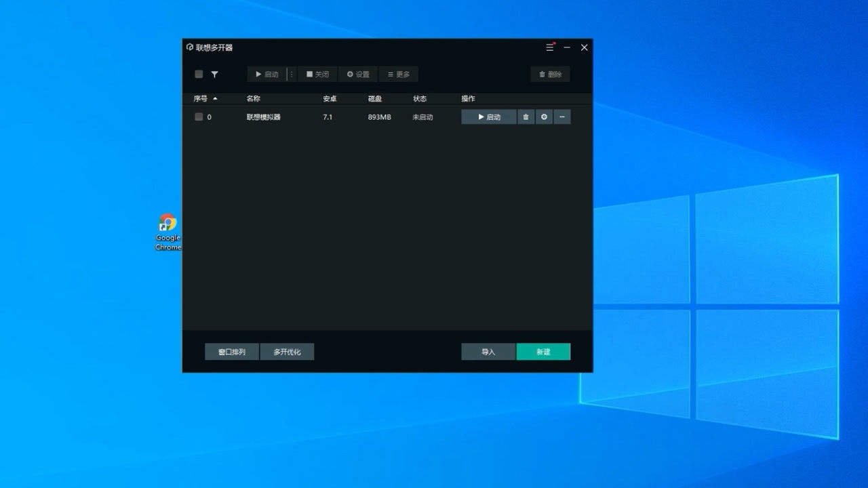Start 联想模拟器 with the row 启动 button
Image resolution: width=868 pixels, height=488 pixels.
tap(489, 117)
